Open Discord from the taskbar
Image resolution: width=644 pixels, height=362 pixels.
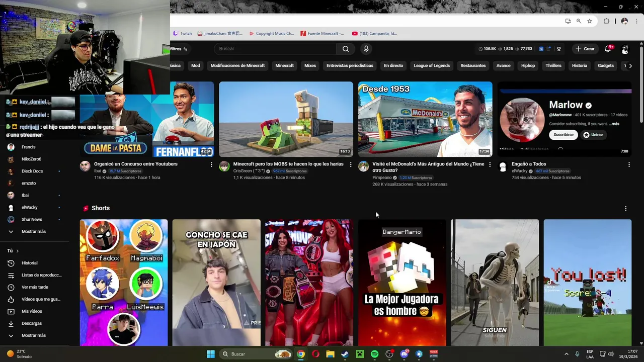(404, 354)
